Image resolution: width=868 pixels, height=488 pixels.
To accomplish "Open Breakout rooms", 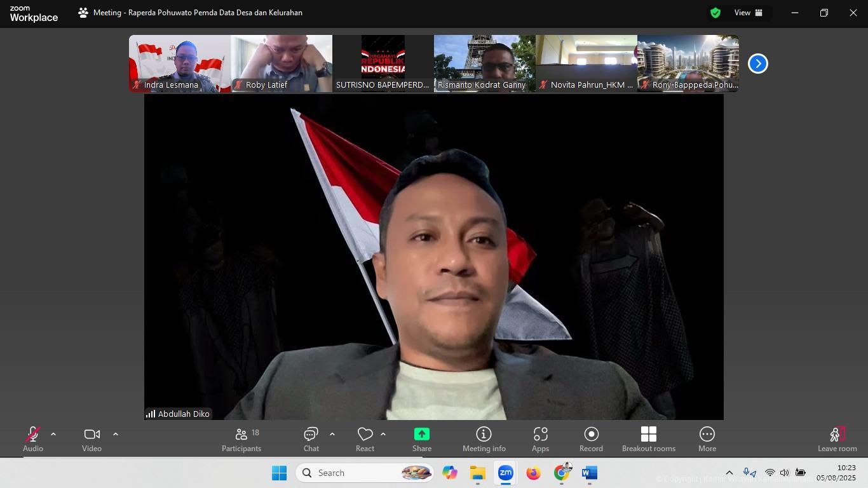I will pos(648,439).
